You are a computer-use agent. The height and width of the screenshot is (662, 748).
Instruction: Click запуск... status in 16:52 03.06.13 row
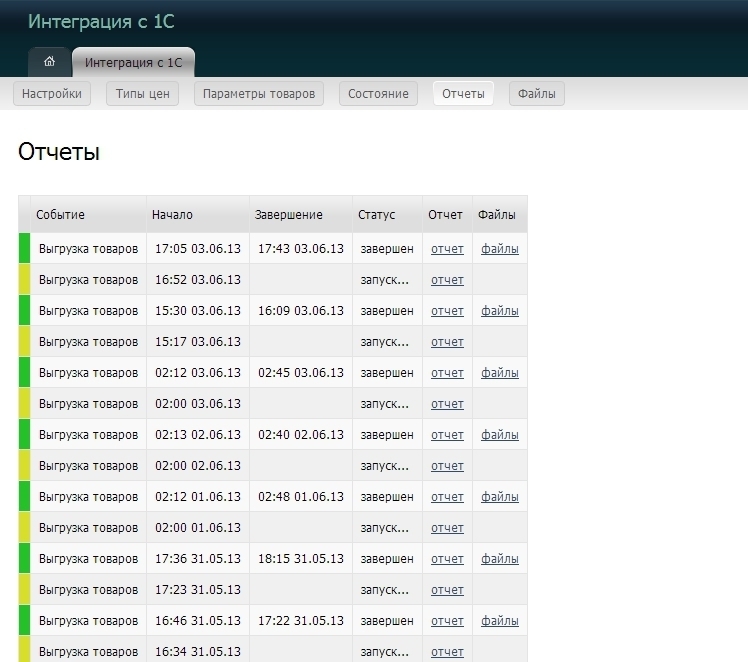[384, 280]
